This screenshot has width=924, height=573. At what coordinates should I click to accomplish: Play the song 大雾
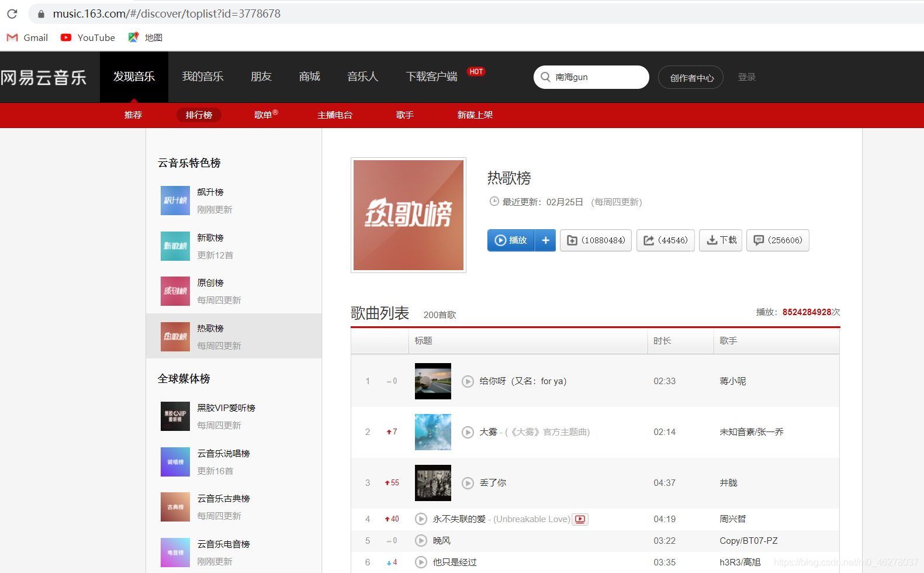[x=468, y=432]
